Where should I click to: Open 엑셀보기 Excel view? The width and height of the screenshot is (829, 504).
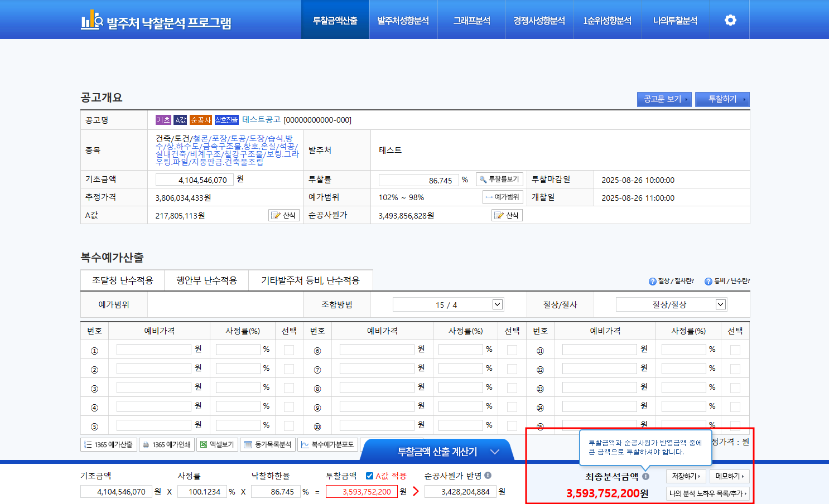218,444
